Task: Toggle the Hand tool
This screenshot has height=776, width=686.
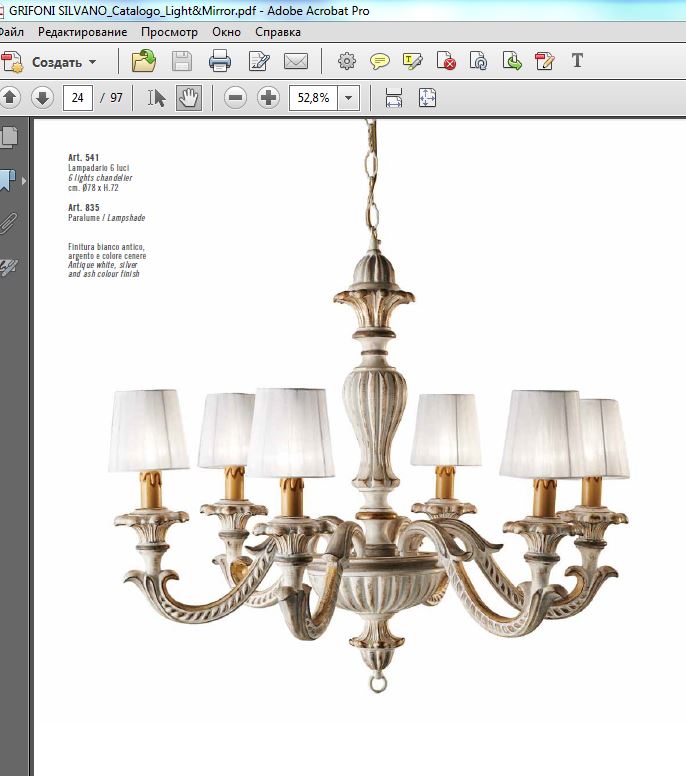Action: point(189,97)
